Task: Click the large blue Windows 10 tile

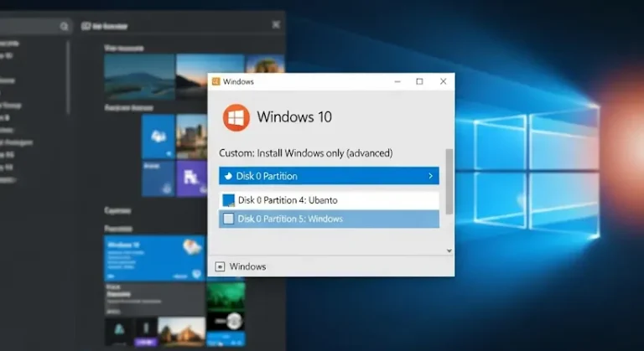Action: [x=154, y=258]
